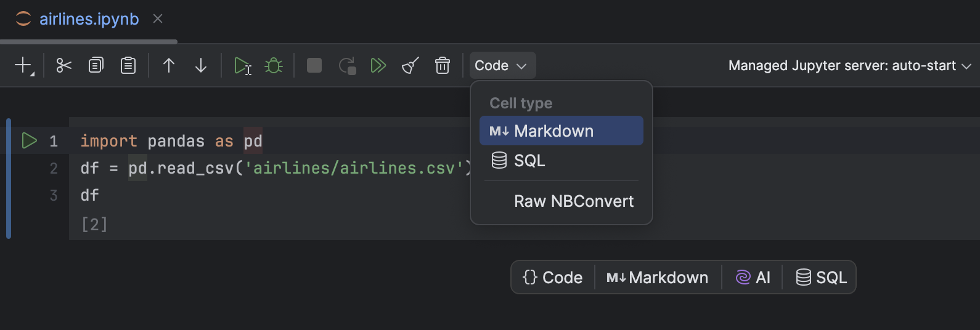
Task: Select Raw NBConvert cell type
Action: 573,201
